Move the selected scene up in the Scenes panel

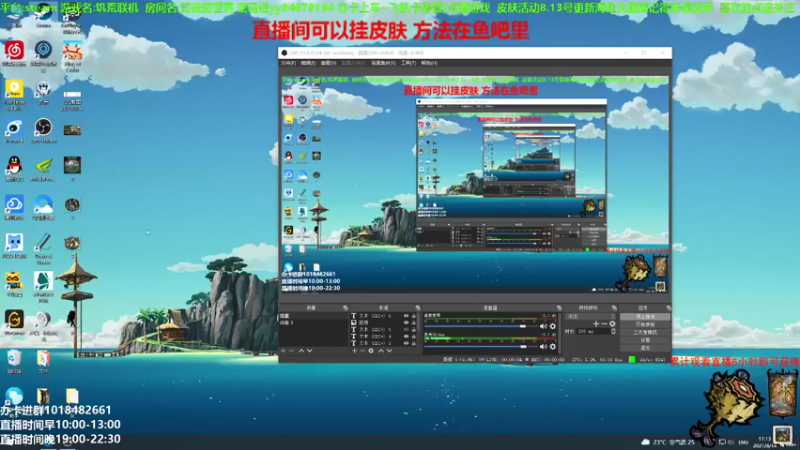301,351
